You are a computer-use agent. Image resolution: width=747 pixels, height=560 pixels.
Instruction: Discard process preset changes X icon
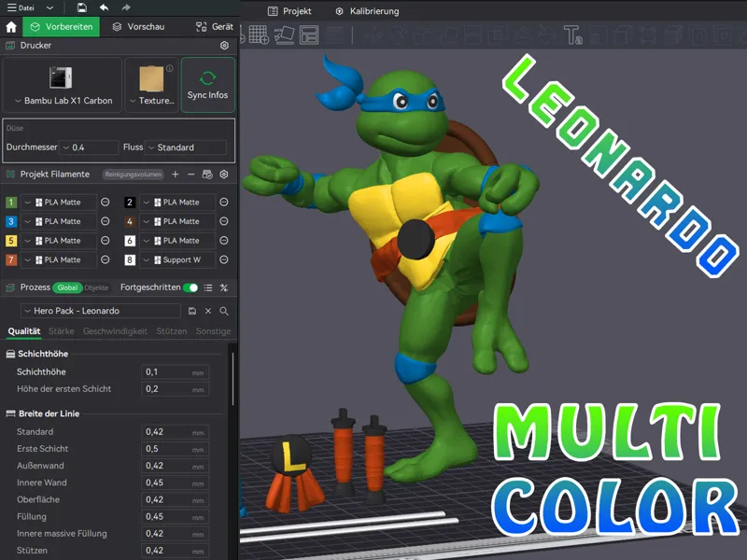(208, 311)
